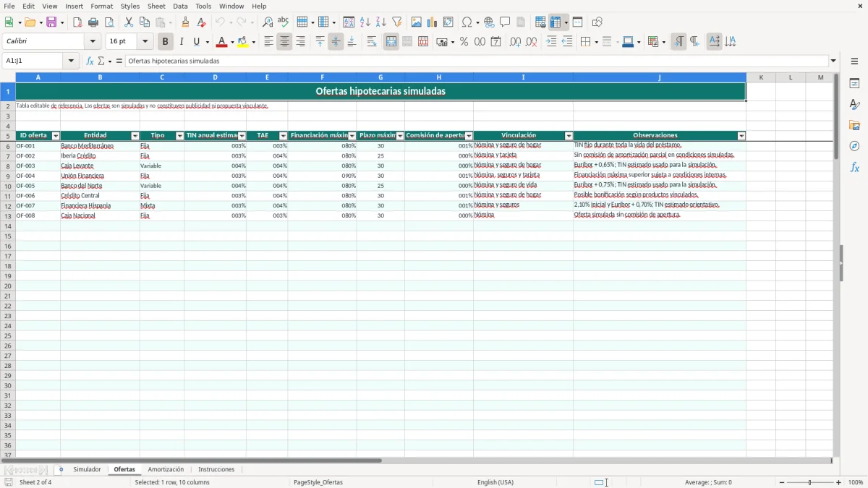Open the Function Wizard beside the Name Box

coord(90,61)
